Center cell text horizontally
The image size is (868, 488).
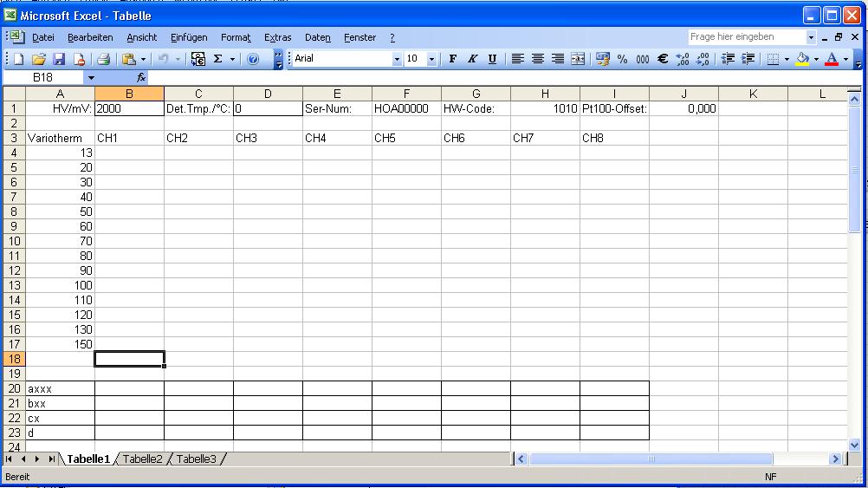click(x=537, y=59)
